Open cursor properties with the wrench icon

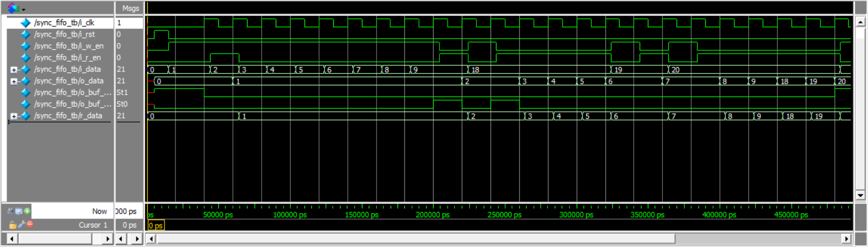pyautogui.click(x=21, y=224)
